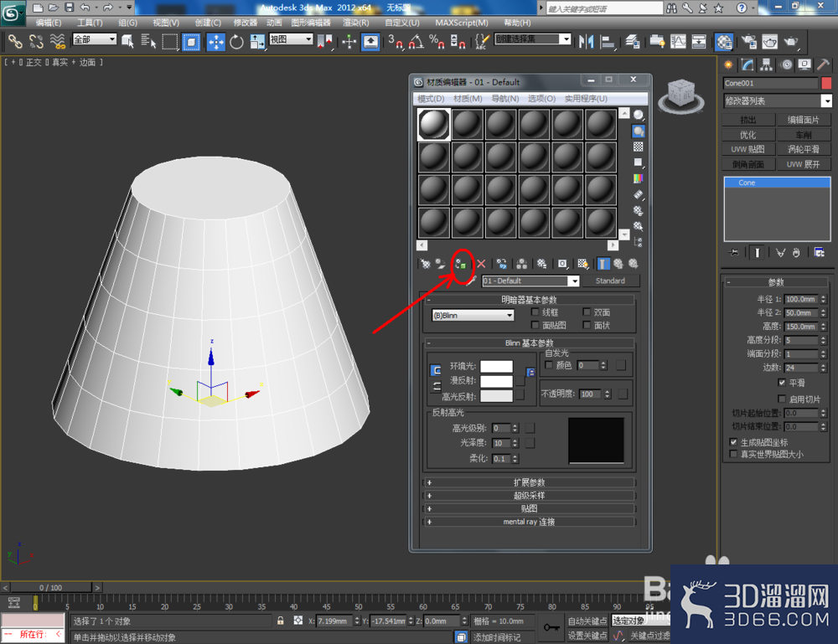This screenshot has height=644, width=838.
Task: Open the Material Editor from toolbar
Action: (724, 42)
